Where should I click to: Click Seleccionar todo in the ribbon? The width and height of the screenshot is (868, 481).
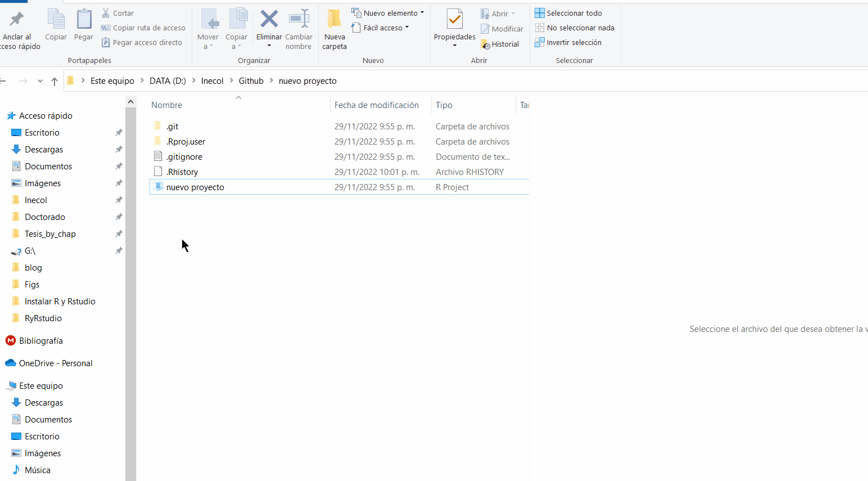pos(568,13)
